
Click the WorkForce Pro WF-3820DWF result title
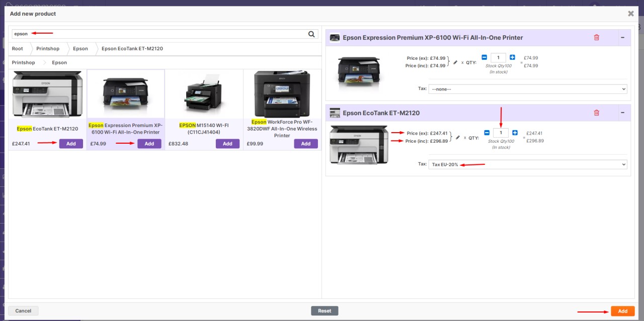coord(282,129)
